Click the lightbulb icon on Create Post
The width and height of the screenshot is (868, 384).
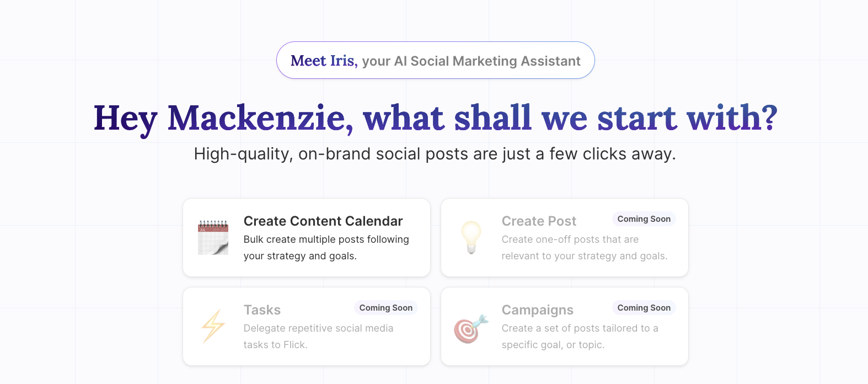click(x=471, y=237)
